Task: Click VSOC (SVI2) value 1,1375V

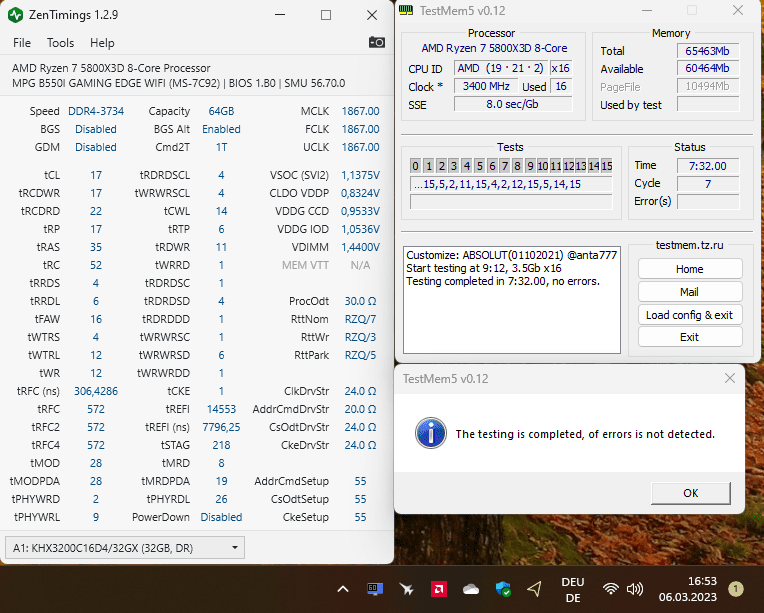Action: pyautogui.click(x=360, y=175)
